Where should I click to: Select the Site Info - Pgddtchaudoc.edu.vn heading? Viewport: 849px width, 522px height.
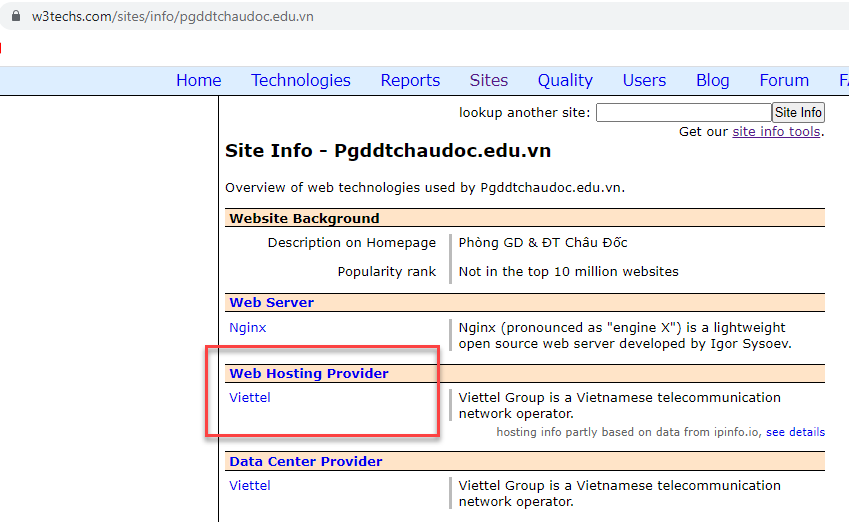(x=388, y=151)
